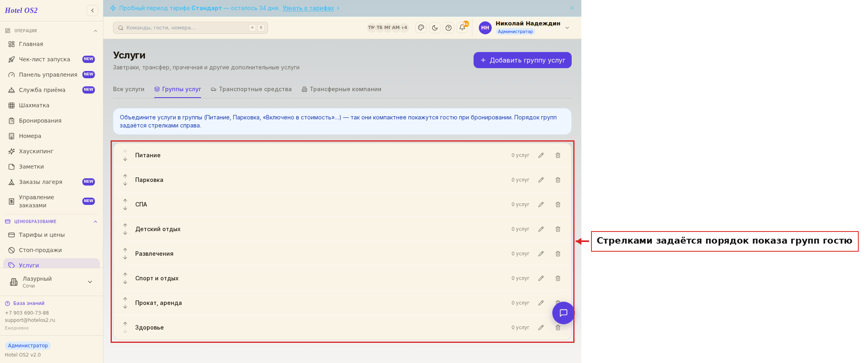Open Тарифы и цены page
The height and width of the screenshot is (363, 868).
[51, 235]
